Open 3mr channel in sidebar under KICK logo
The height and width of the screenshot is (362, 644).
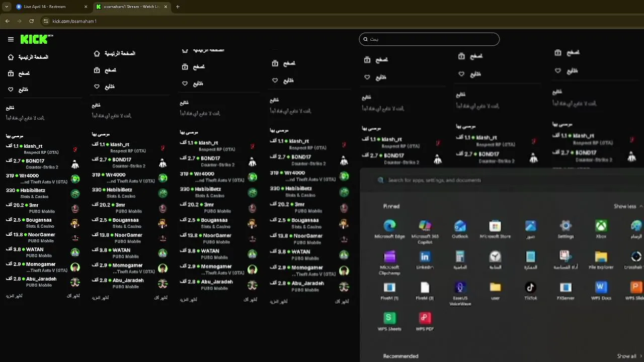point(43,208)
